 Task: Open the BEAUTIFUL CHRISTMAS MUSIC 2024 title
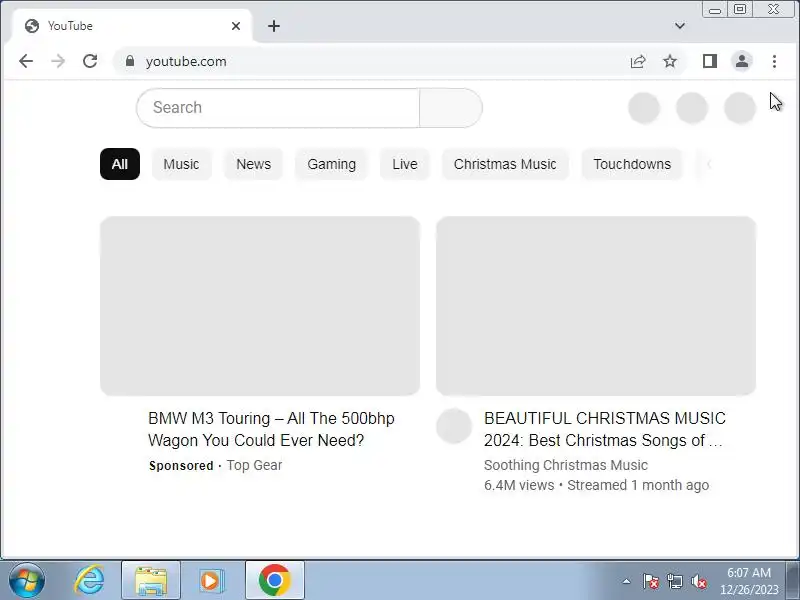point(605,429)
